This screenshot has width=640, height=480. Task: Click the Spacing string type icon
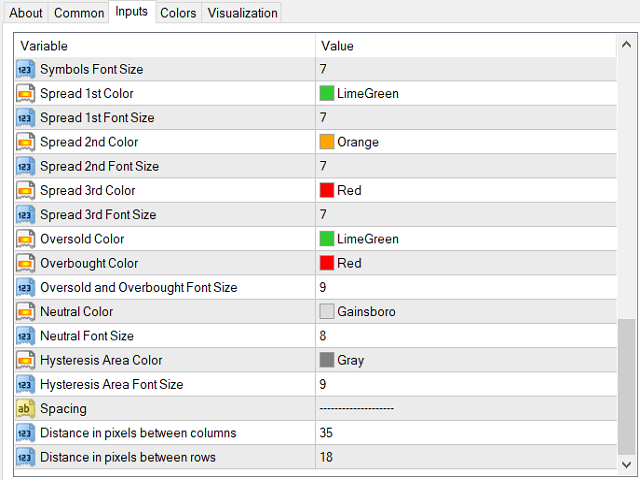point(26,409)
